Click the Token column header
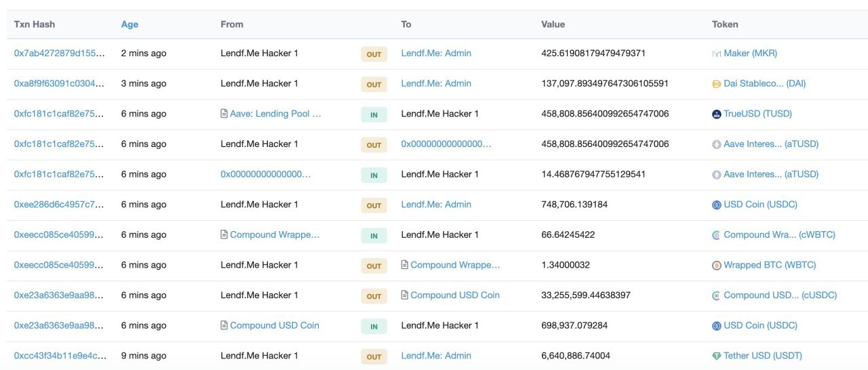This screenshot has height=370, width=868. [725, 24]
